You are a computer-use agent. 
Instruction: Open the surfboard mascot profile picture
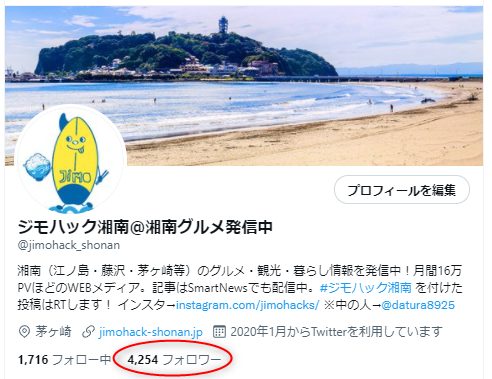(70, 160)
